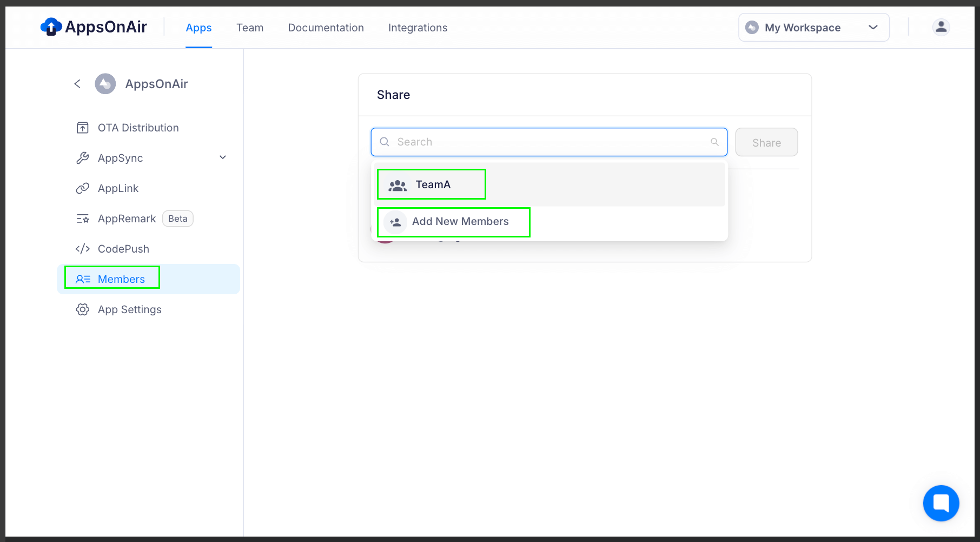Click the AppLink chain icon
The image size is (980, 542).
pos(82,188)
